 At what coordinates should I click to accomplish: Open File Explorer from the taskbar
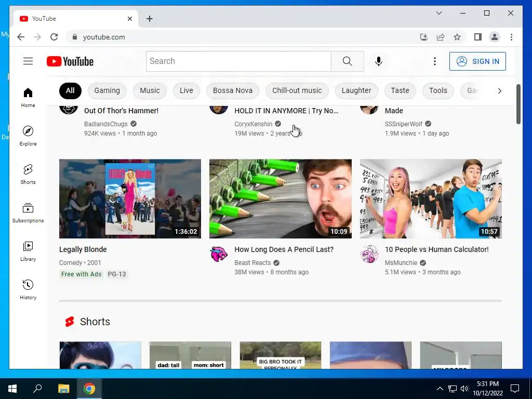tap(63, 389)
